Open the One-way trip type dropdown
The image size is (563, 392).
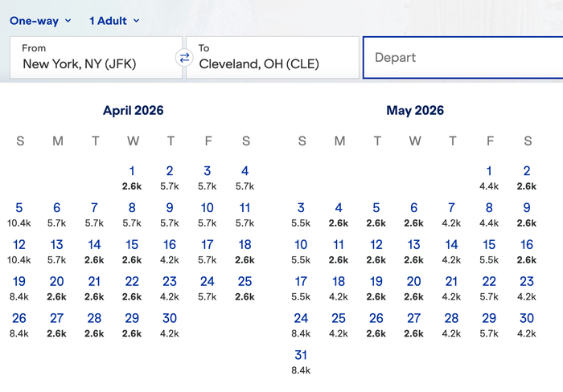[40, 21]
